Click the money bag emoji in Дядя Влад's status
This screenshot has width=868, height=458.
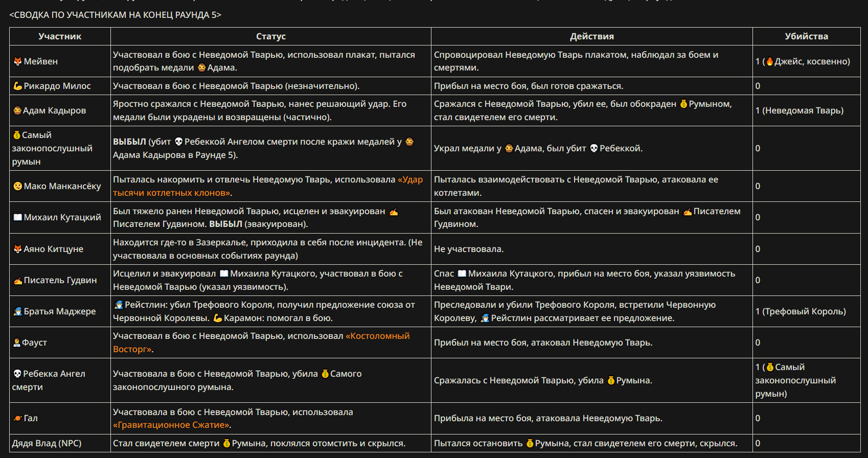(226, 443)
